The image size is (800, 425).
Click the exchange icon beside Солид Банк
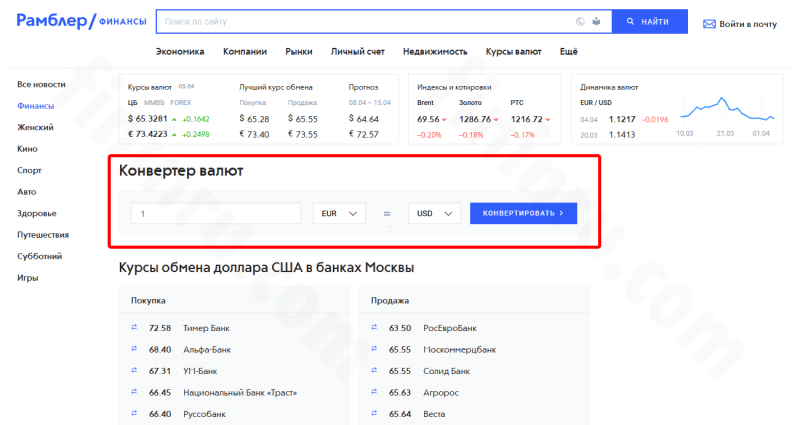374,370
